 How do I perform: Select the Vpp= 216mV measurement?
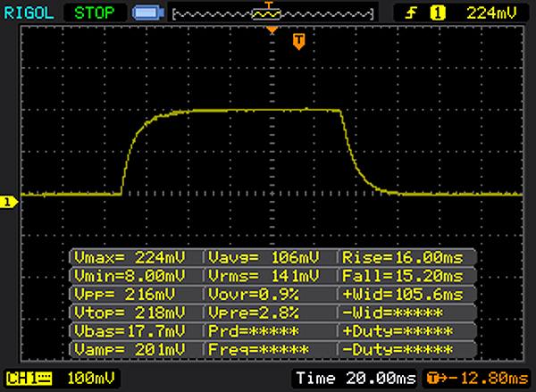[135, 294]
